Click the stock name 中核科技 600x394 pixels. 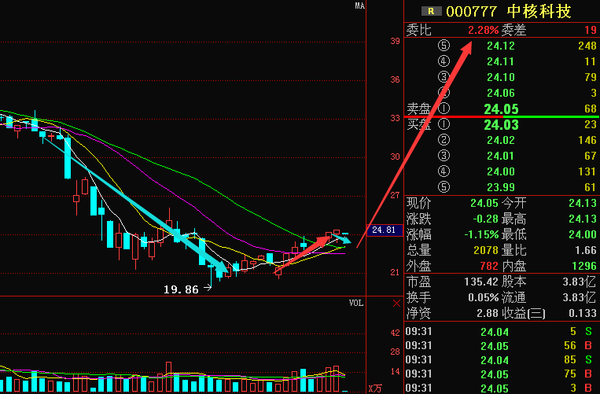tap(539, 11)
